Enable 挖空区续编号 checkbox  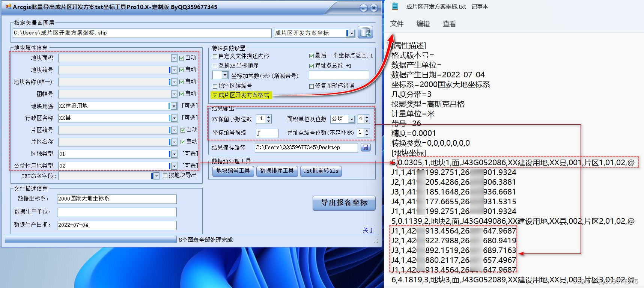point(215,86)
